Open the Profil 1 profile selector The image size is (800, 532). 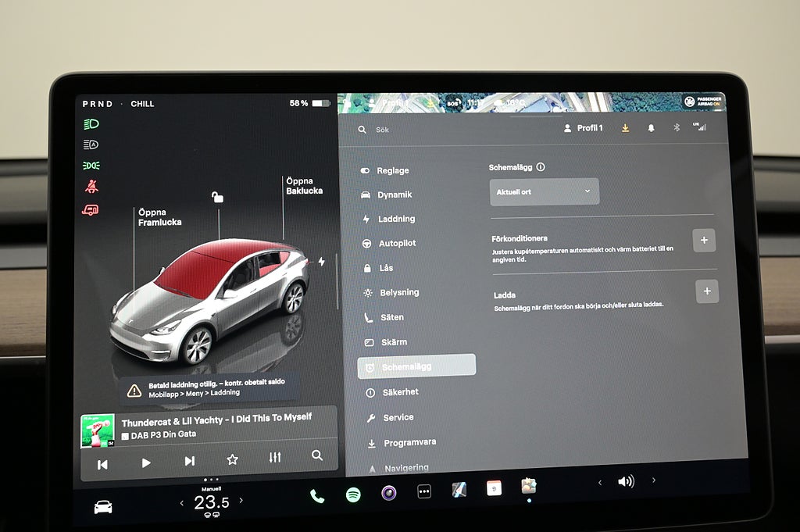(x=584, y=128)
